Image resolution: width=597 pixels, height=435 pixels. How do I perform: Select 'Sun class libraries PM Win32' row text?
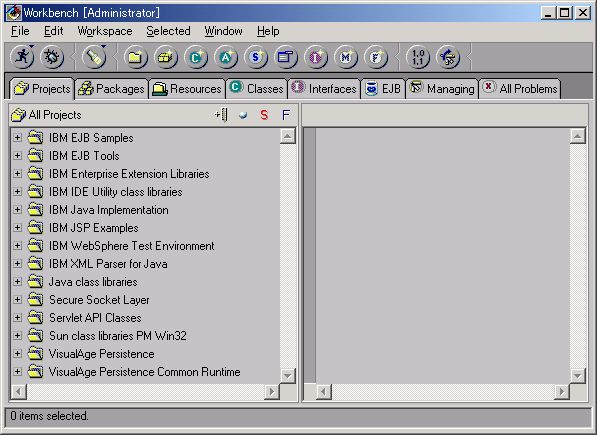pos(118,336)
